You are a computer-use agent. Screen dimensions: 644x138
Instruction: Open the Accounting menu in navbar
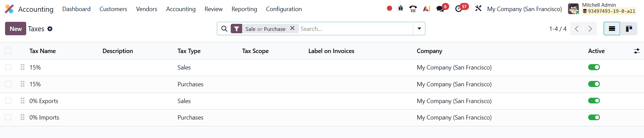pyautogui.click(x=181, y=9)
